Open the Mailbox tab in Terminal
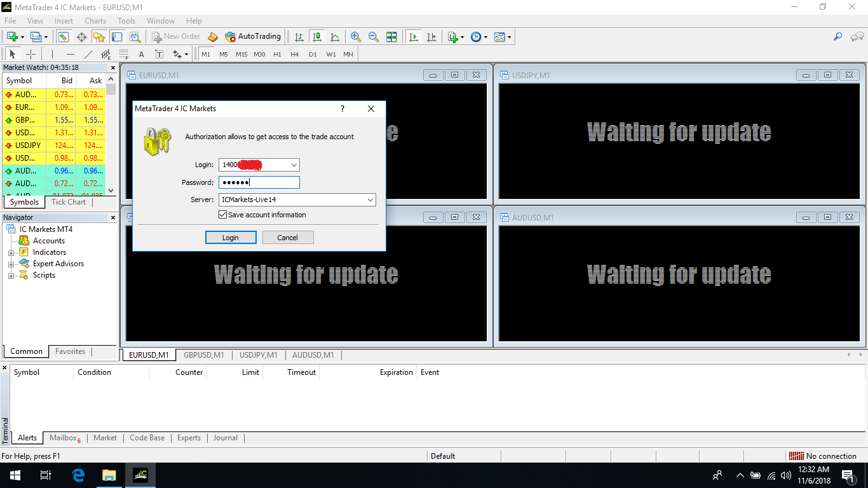 [x=64, y=438]
